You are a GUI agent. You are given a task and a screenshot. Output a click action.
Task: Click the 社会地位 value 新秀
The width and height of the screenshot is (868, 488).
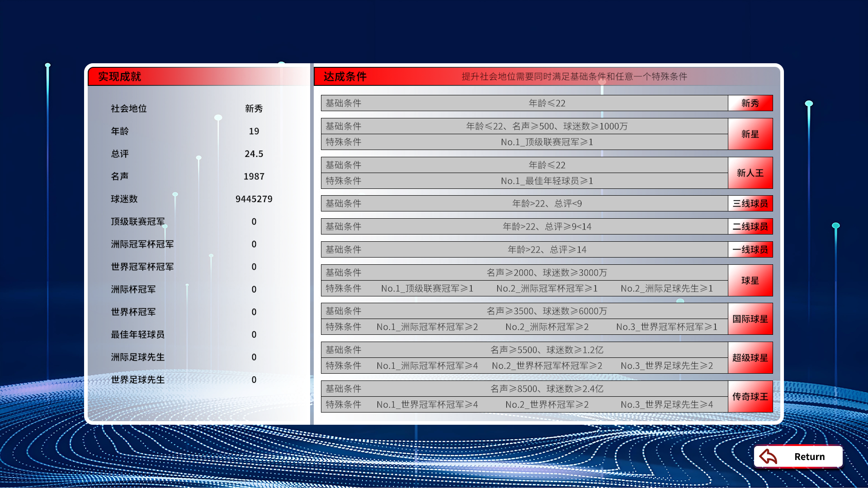coord(254,108)
